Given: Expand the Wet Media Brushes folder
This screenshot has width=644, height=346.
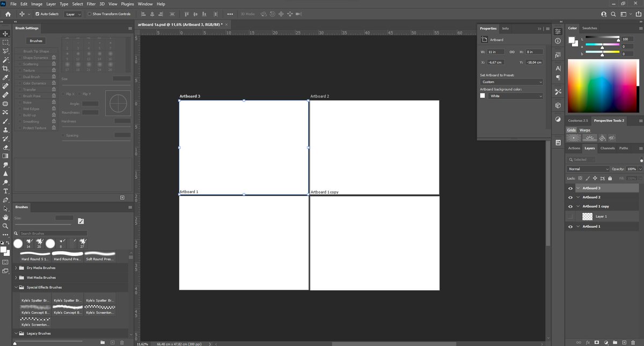Looking at the screenshot, I should tap(15, 278).
